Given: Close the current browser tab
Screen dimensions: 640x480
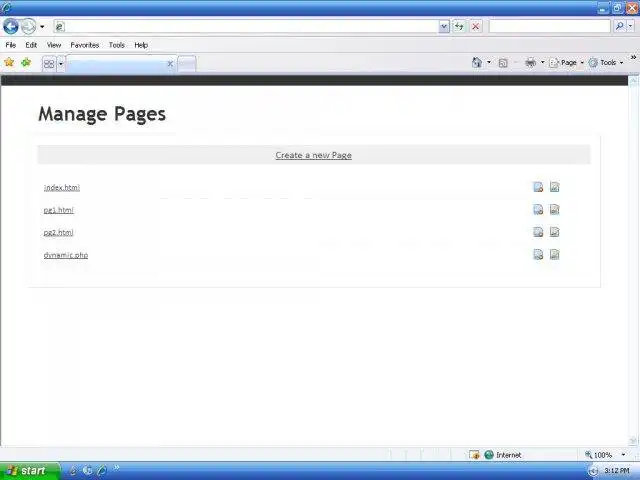Looking at the screenshot, I should (x=170, y=64).
